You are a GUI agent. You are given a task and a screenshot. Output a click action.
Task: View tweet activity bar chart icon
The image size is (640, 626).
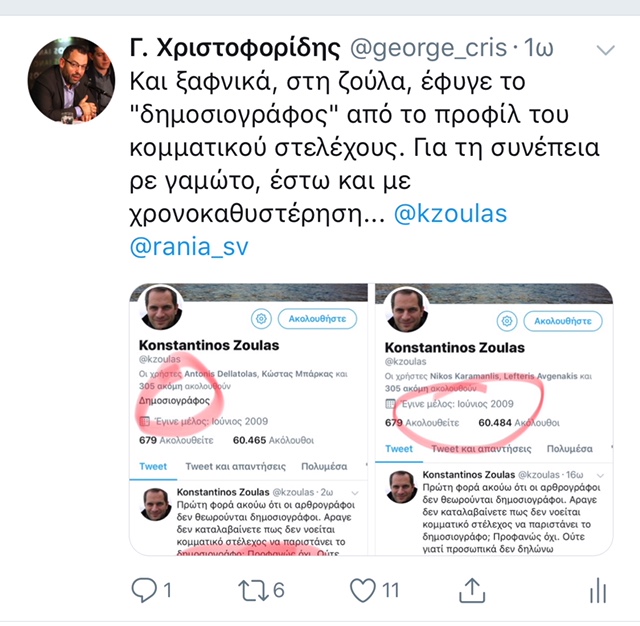[x=598, y=590]
